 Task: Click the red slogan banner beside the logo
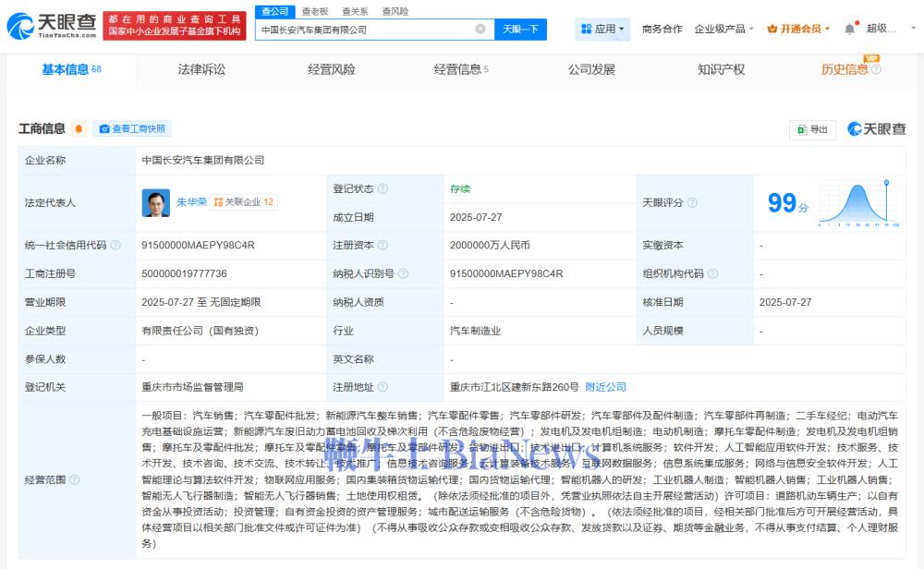tap(175, 25)
